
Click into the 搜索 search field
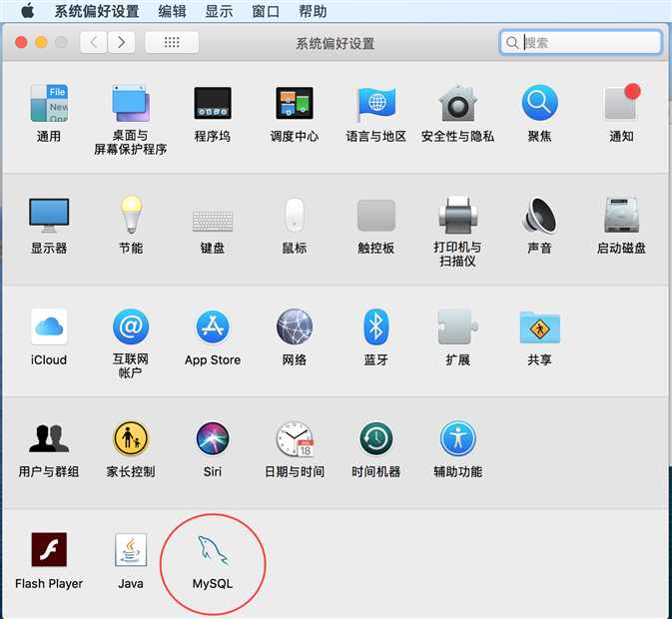580,42
